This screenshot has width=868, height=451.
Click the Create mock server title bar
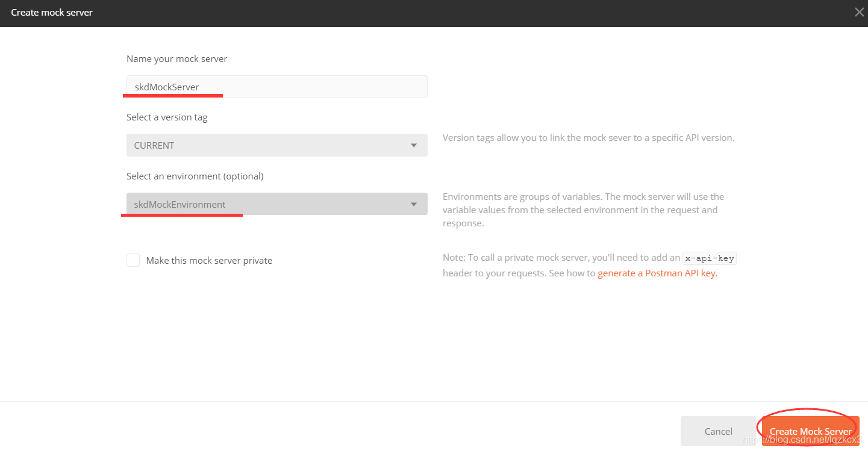pyautogui.click(x=52, y=12)
